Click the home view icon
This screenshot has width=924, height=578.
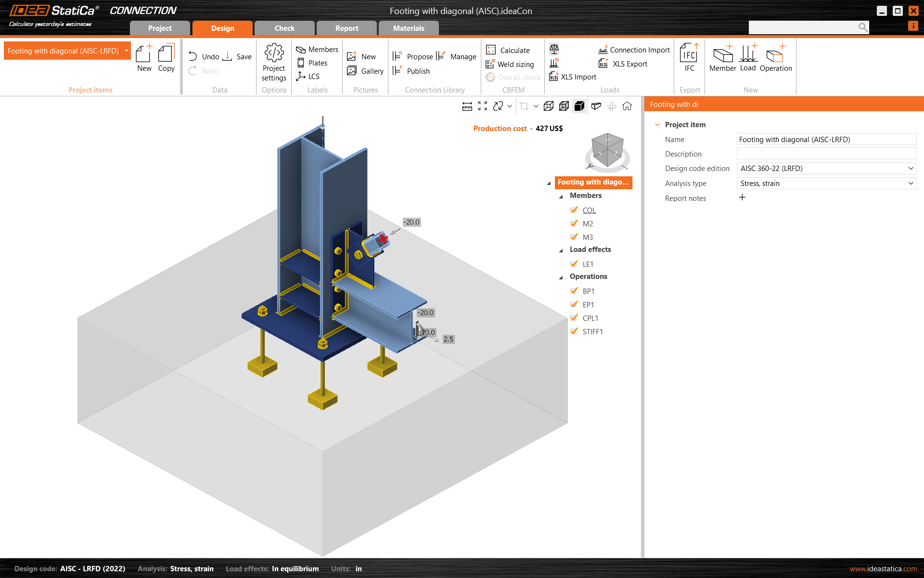627,106
